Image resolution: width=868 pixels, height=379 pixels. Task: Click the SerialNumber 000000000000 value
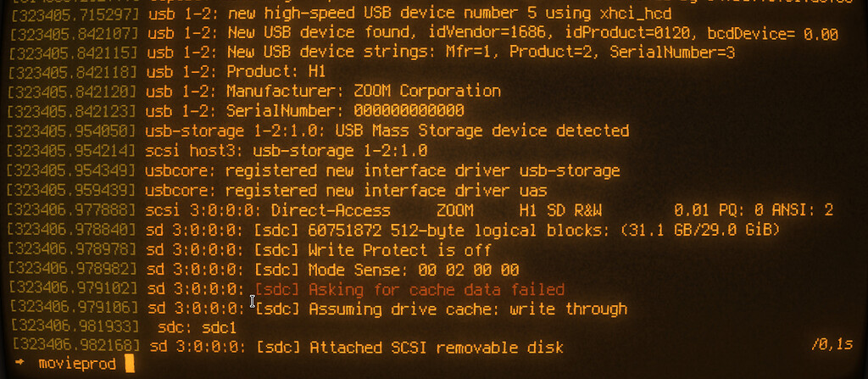point(409,110)
